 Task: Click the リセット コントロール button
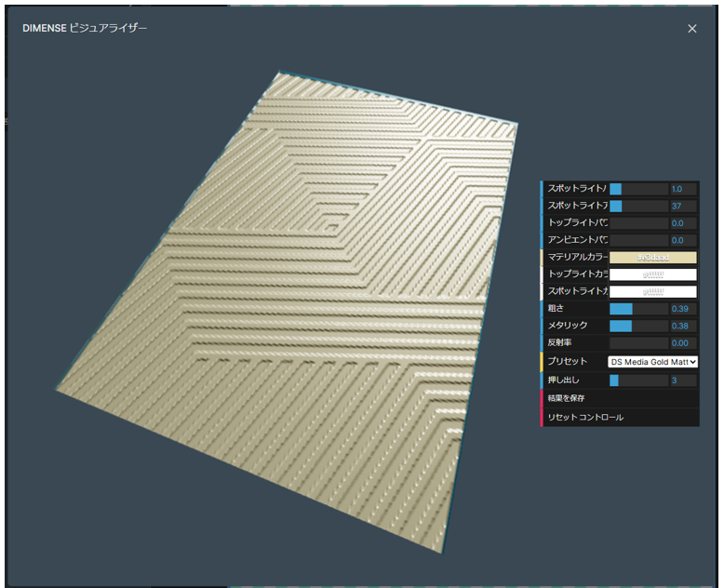pyautogui.click(x=620, y=417)
